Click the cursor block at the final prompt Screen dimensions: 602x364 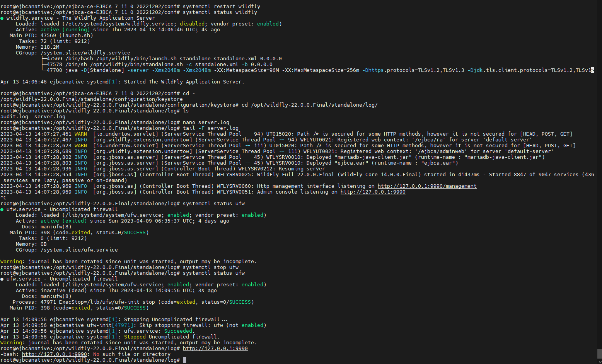click(x=184, y=360)
